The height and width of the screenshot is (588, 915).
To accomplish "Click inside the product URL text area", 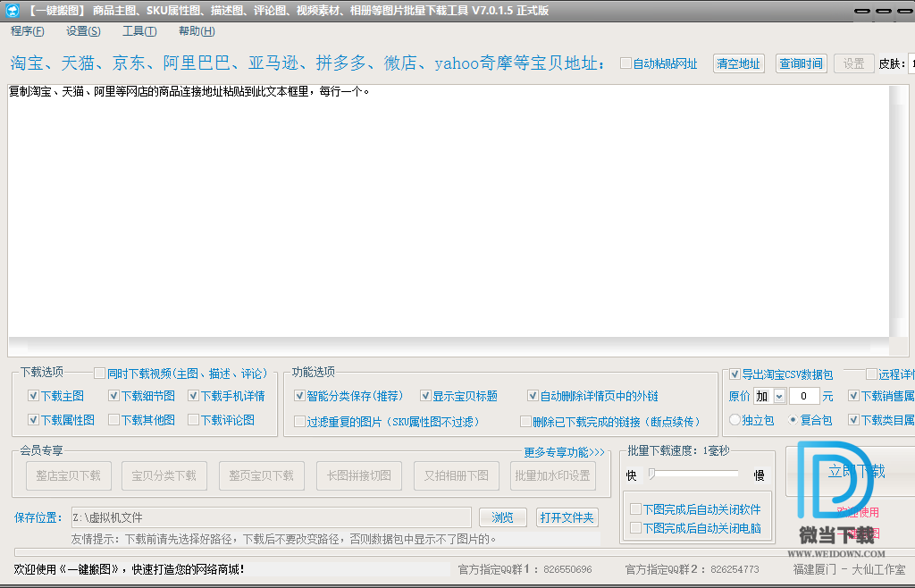I will (449, 211).
